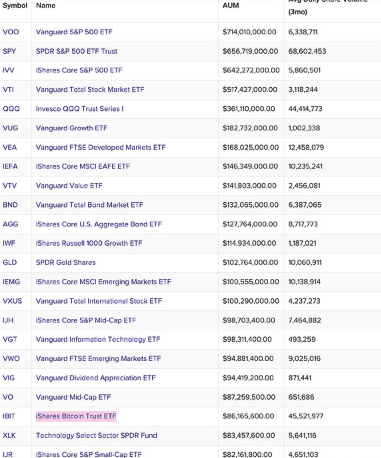Viewport: 381px width, 458px height.
Task: Select the GLD ticker symbol
Action: (x=10, y=263)
